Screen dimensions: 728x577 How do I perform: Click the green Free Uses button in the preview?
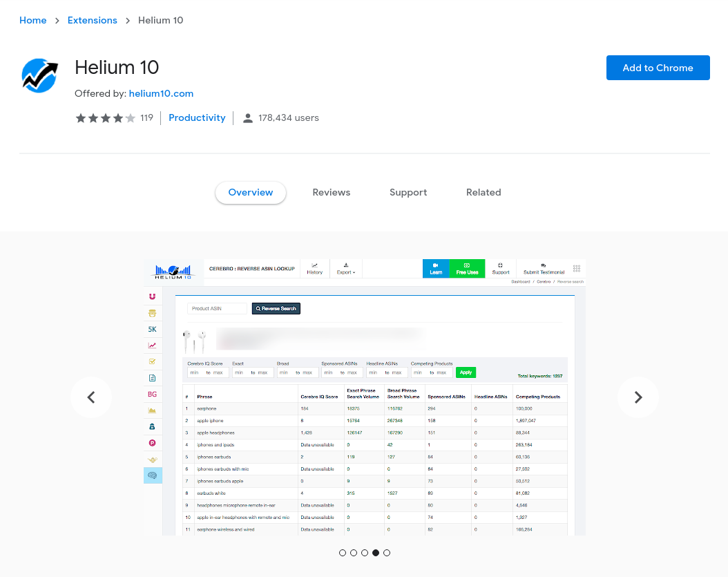467,269
